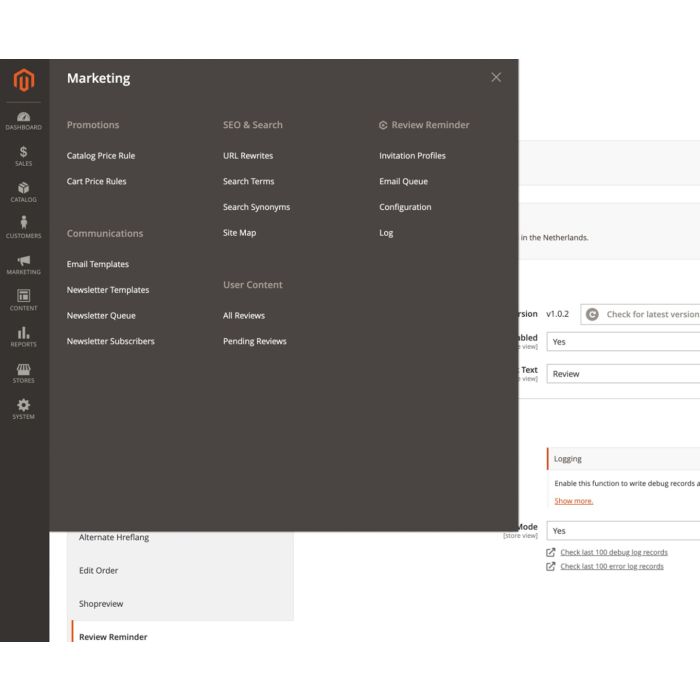Open the Content sidebar icon

coord(23,300)
